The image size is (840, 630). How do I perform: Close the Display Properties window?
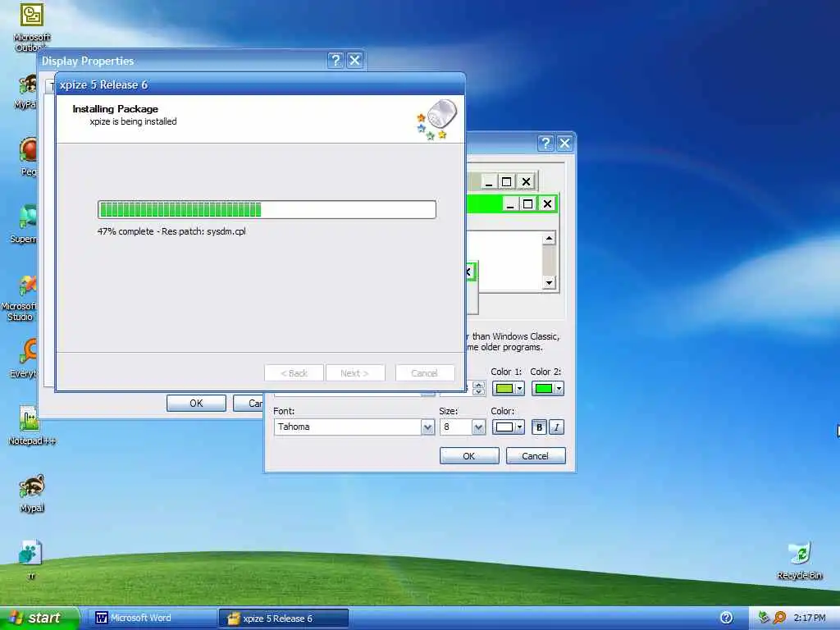click(x=354, y=60)
